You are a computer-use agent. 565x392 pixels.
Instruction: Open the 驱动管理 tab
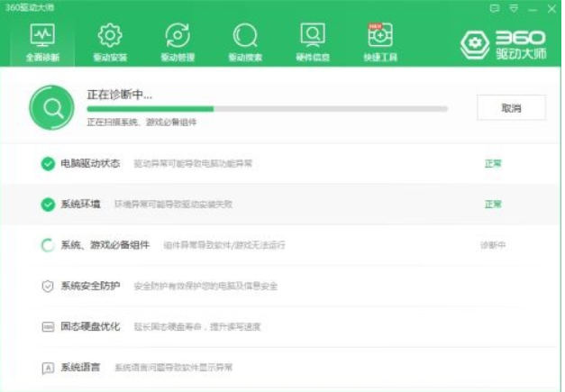(178, 42)
